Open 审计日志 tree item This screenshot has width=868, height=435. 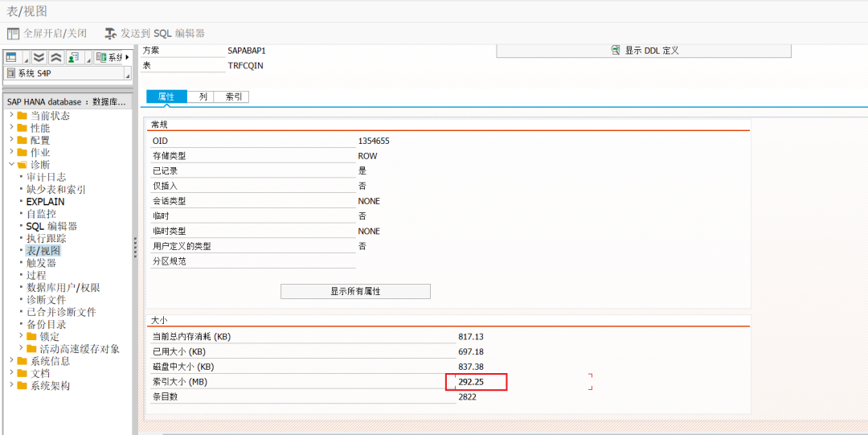[47, 177]
